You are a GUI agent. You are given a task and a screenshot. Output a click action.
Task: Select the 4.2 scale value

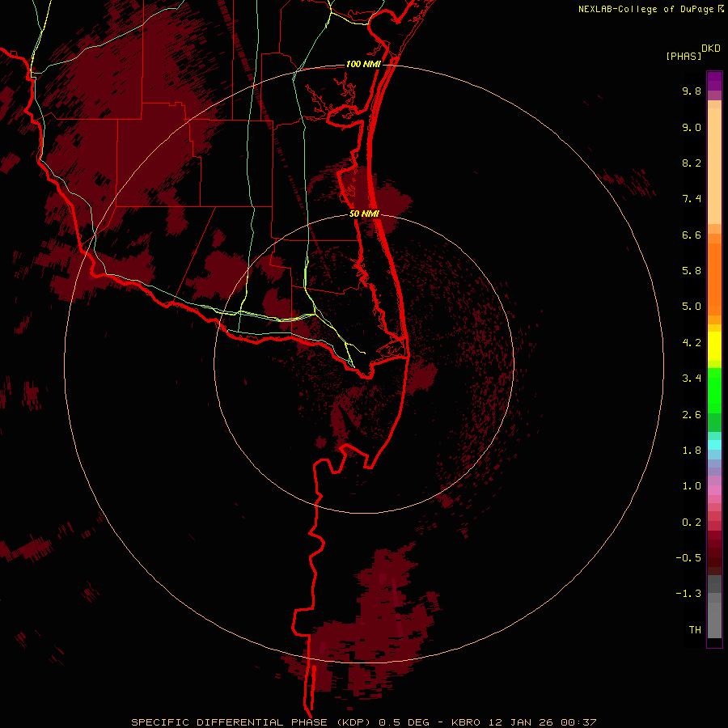point(692,343)
